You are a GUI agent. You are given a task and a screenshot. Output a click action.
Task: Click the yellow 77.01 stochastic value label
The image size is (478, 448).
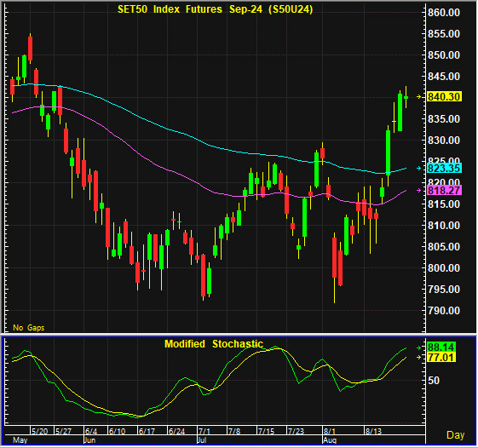[441, 357]
